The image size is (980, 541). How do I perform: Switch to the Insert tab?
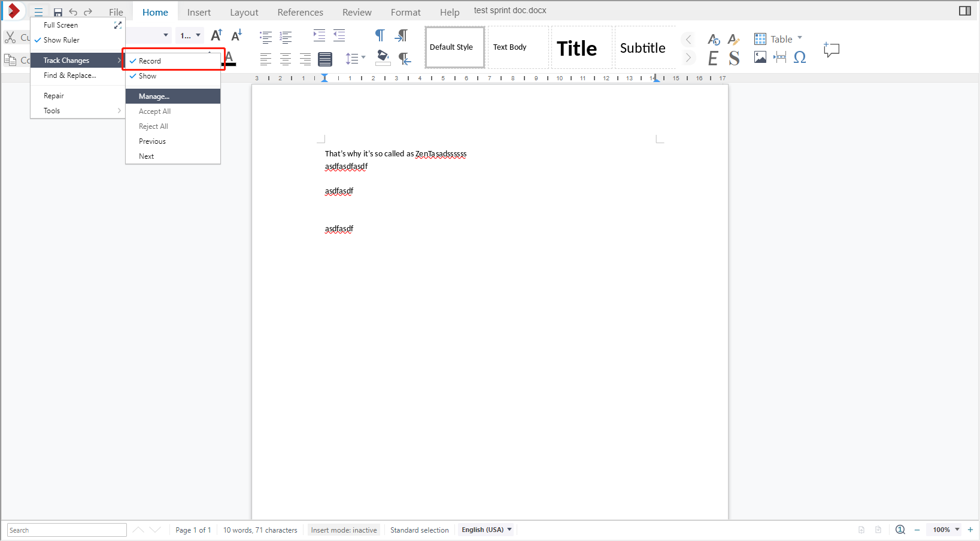point(199,12)
